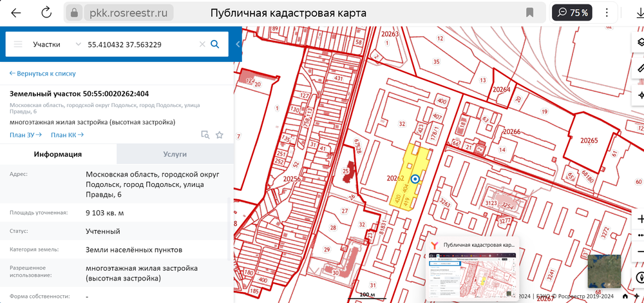
Task: Collapse the left information panel
Action: pyautogui.click(x=238, y=44)
